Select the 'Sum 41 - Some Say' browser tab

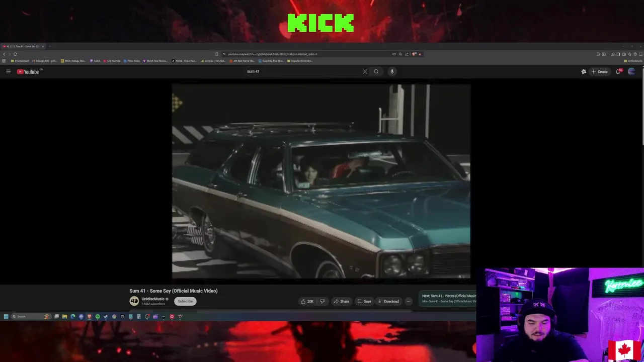click(23, 46)
